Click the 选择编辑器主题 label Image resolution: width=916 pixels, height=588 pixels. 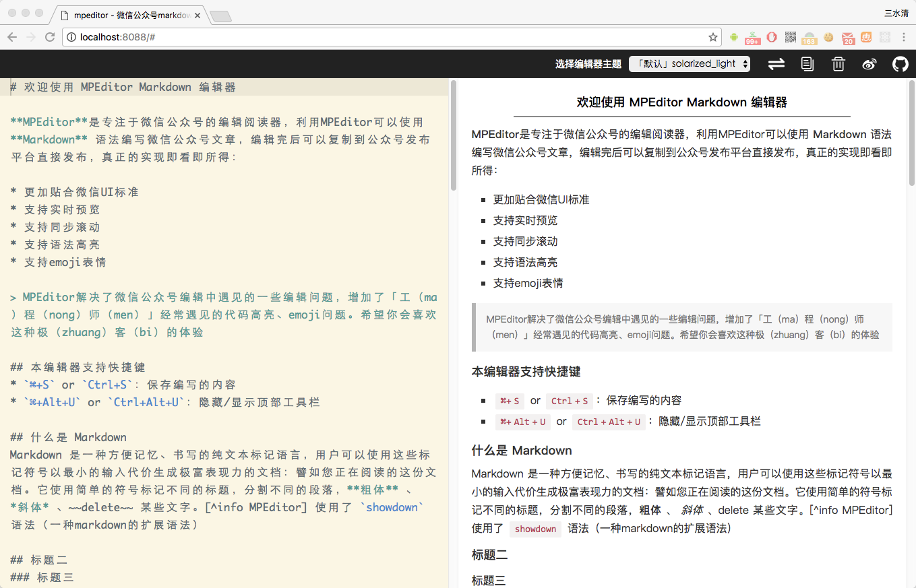pos(588,64)
